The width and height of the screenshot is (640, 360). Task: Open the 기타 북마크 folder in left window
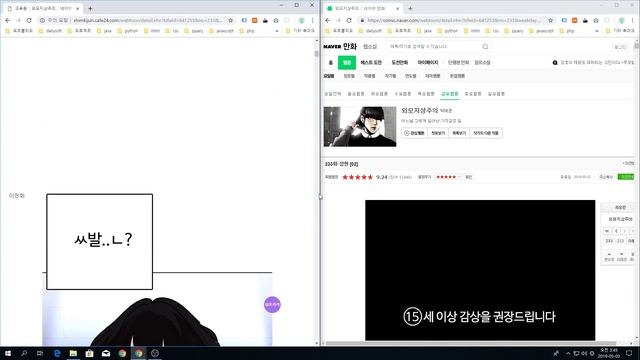[x=300, y=31]
